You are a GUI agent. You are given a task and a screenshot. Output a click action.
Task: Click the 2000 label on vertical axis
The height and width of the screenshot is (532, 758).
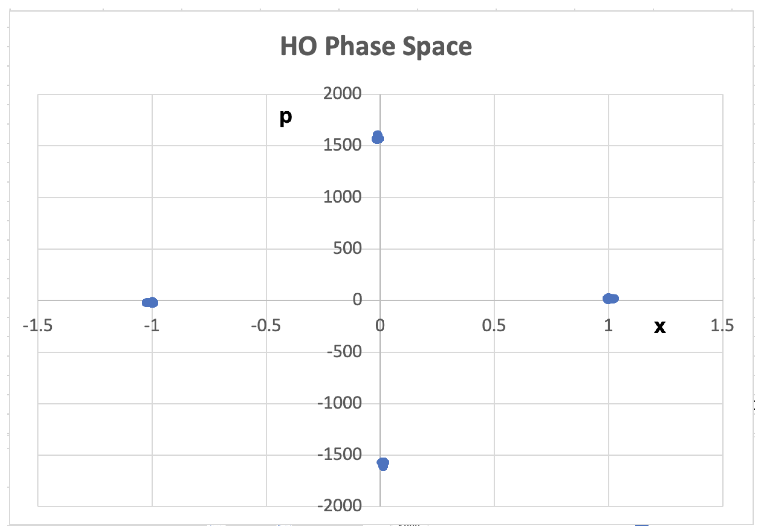(342, 94)
